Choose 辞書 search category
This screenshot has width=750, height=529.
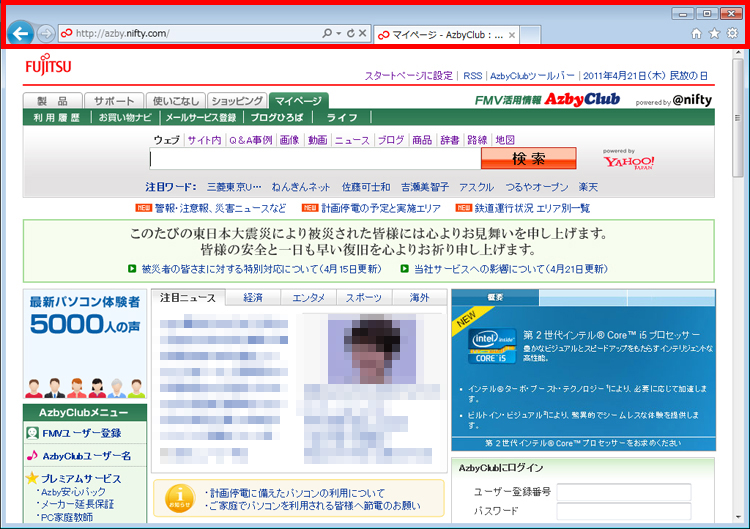tap(450, 140)
